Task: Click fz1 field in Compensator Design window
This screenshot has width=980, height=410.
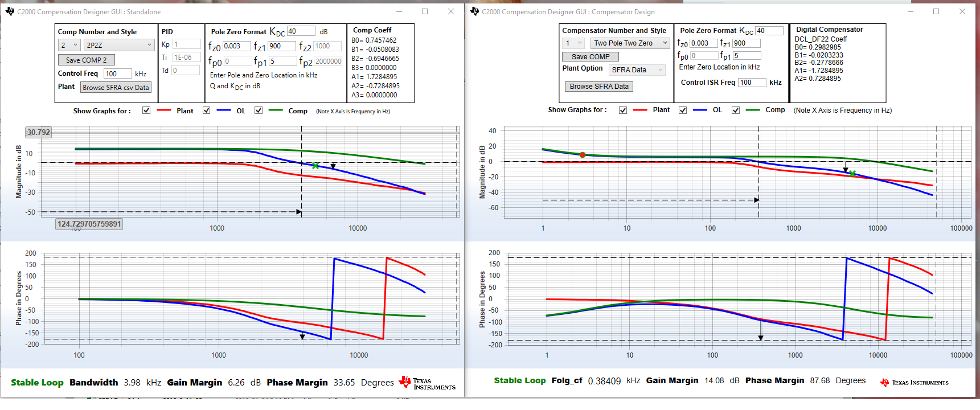Action: (747, 43)
